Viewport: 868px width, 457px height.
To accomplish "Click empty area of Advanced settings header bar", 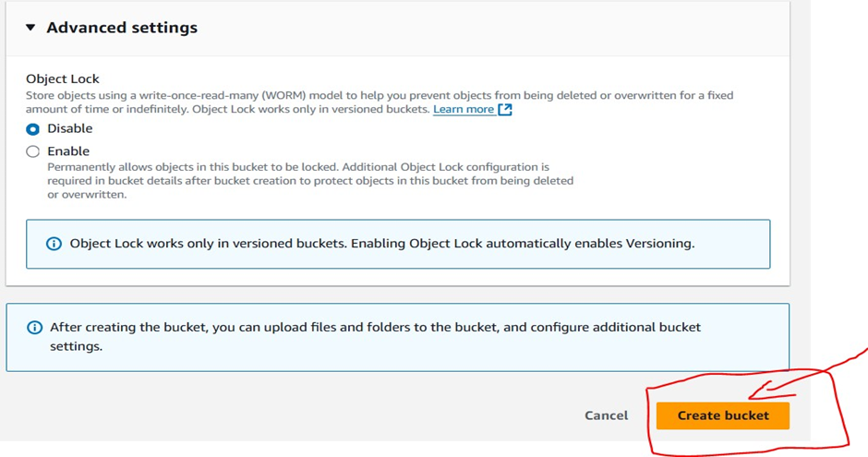I will (508, 28).
